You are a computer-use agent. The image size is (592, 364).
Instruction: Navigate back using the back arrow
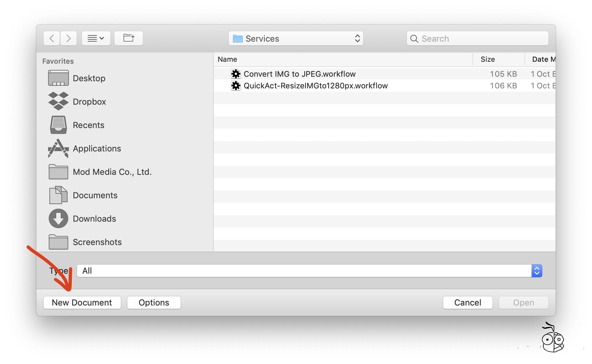click(51, 38)
